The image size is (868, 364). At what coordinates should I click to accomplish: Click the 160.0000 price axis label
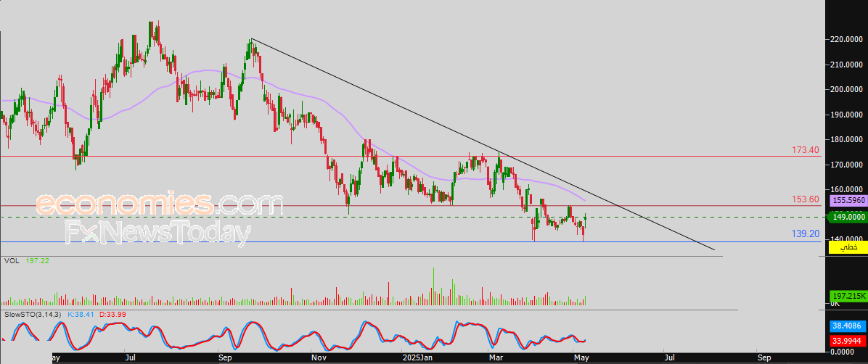(847, 190)
